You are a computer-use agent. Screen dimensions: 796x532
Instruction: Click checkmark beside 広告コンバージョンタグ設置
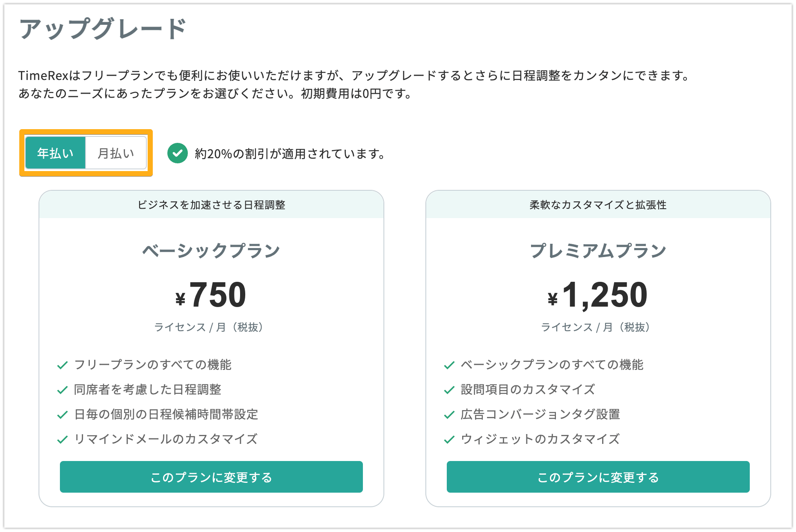[449, 415]
